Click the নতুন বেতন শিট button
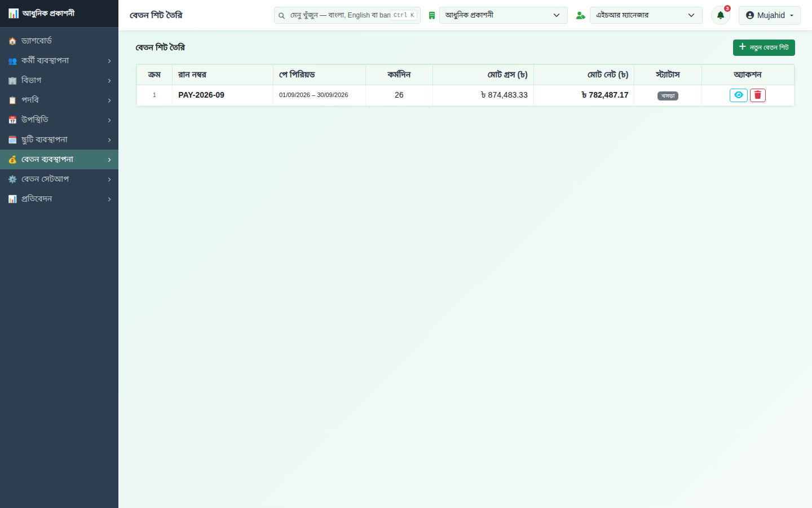 [764, 47]
